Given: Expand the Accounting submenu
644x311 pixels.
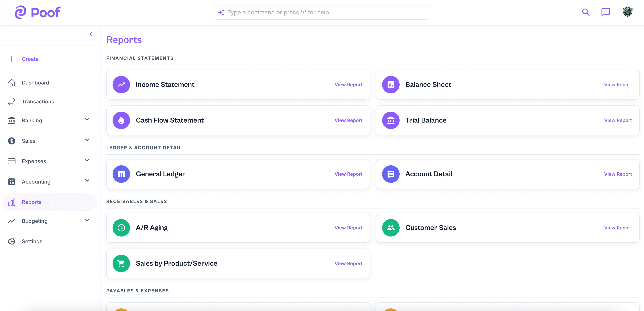Looking at the screenshot, I should click(x=87, y=181).
